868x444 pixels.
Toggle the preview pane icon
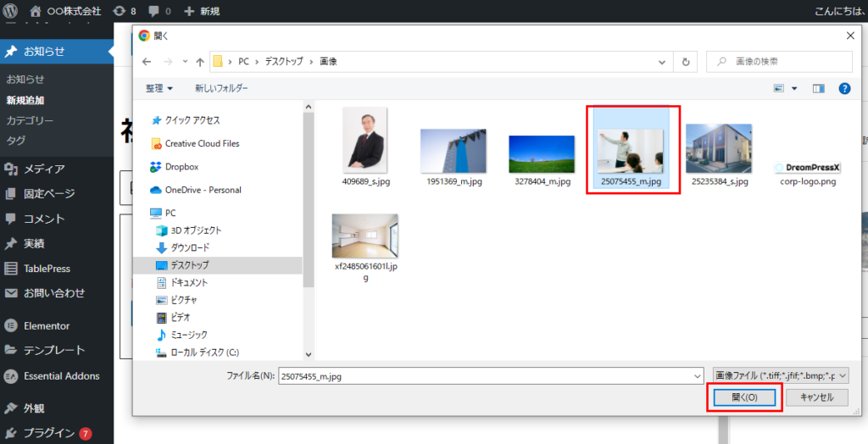pyautogui.click(x=818, y=88)
